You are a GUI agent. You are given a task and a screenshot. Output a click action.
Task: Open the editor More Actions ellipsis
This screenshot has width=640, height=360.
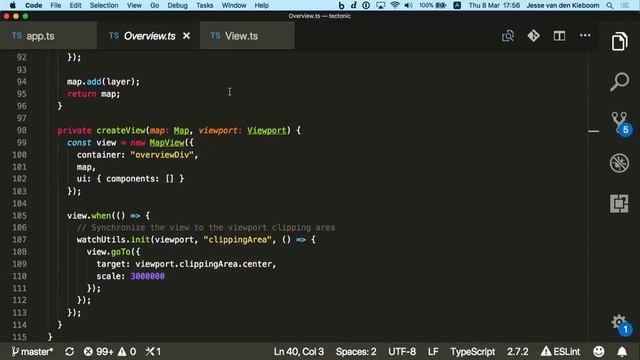585,36
